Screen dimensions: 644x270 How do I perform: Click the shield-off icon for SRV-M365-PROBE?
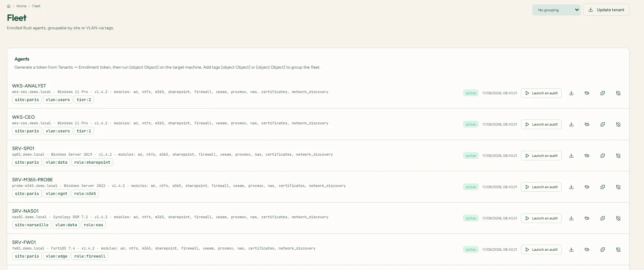[618, 187]
